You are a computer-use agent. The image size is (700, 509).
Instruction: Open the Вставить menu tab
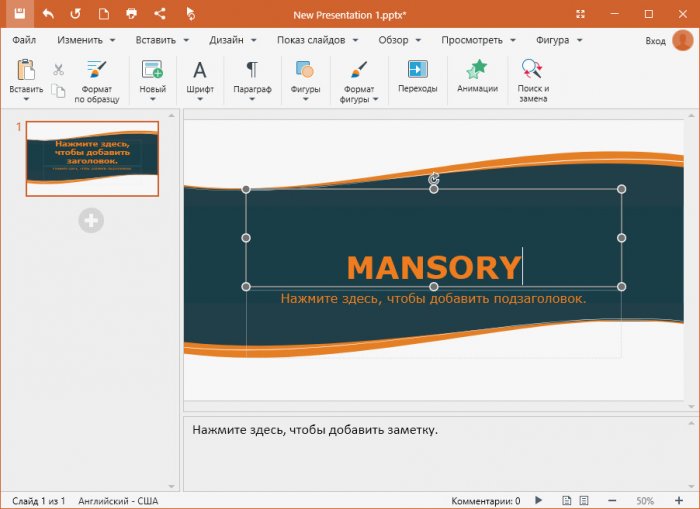pos(162,40)
